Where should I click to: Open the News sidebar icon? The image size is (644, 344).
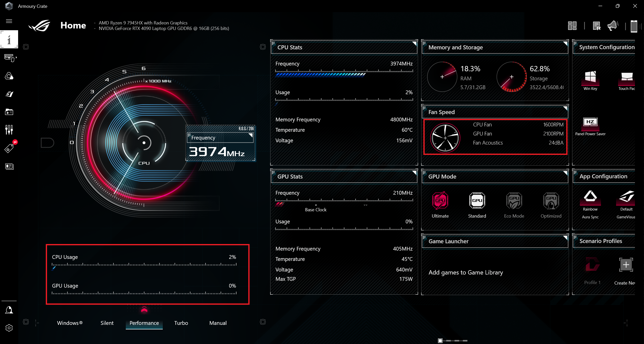[x=9, y=166]
